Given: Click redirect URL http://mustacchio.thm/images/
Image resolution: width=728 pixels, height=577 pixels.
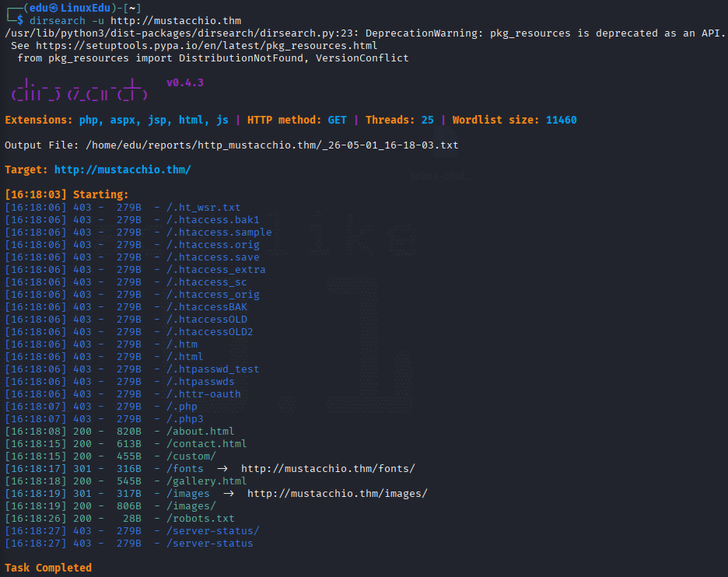Looking at the screenshot, I should click(337, 494).
